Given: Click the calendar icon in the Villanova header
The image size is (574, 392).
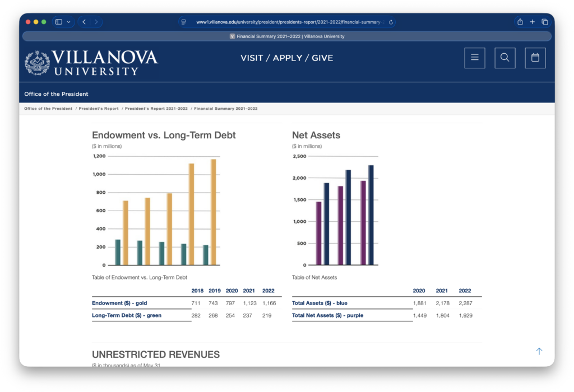Looking at the screenshot, I should [535, 58].
